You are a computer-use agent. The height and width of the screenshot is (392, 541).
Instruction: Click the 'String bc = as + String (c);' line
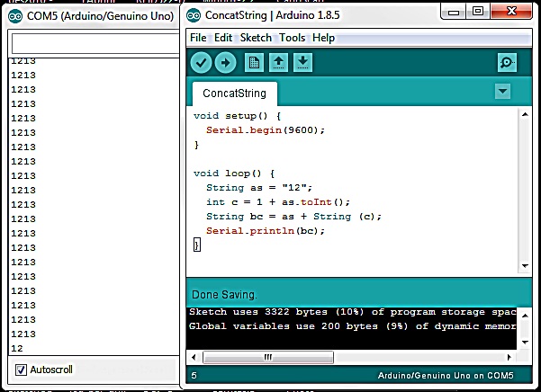click(x=294, y=217)
